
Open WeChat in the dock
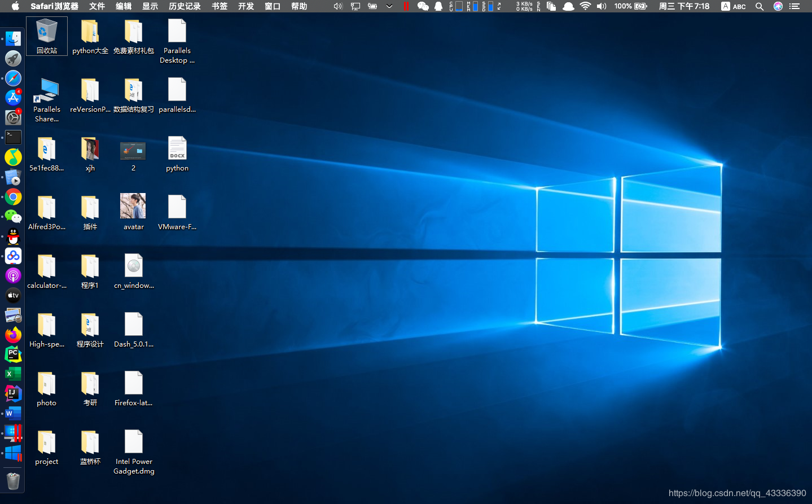(13, 216)
